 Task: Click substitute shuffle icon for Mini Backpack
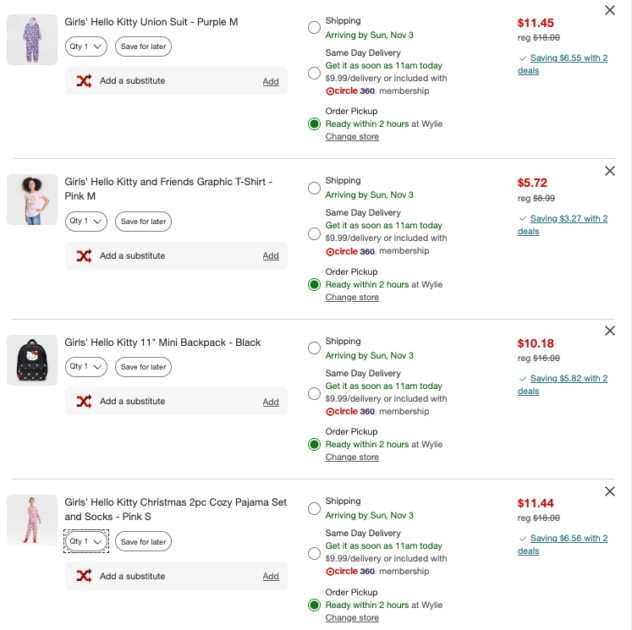[84, 401]
